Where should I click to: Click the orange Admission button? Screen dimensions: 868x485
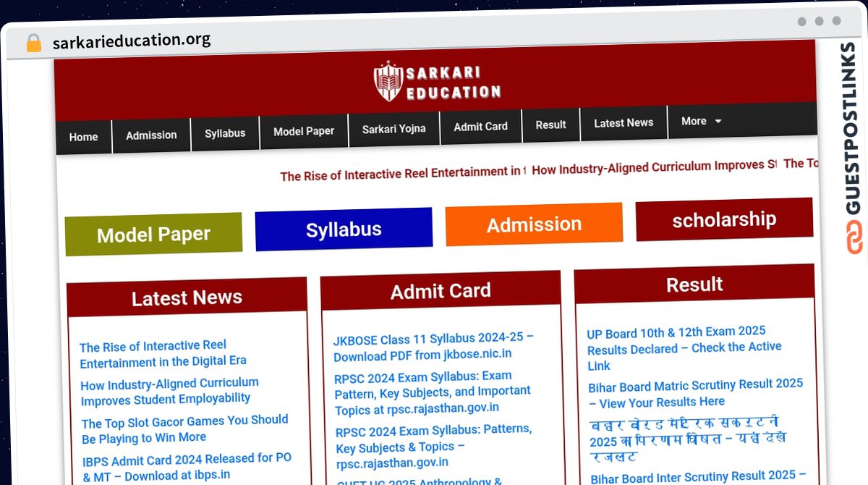coord(534,224)
